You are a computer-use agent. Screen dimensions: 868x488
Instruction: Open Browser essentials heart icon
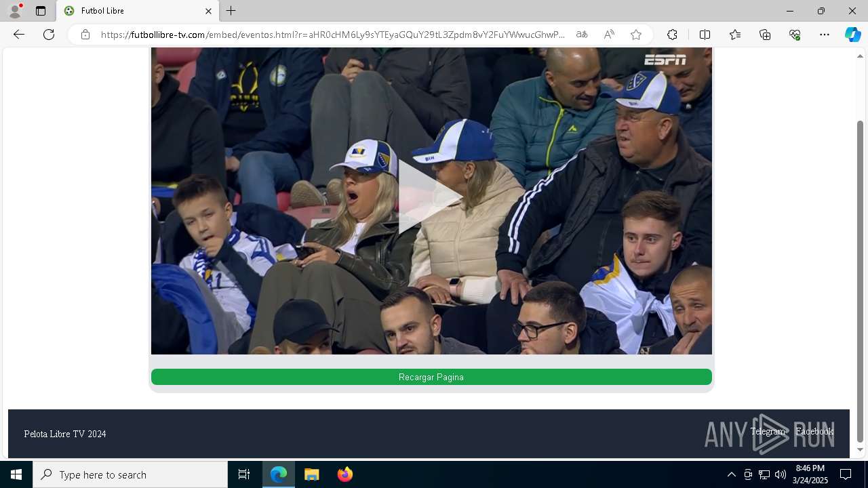pyautogui.click(x=795, y=35)
